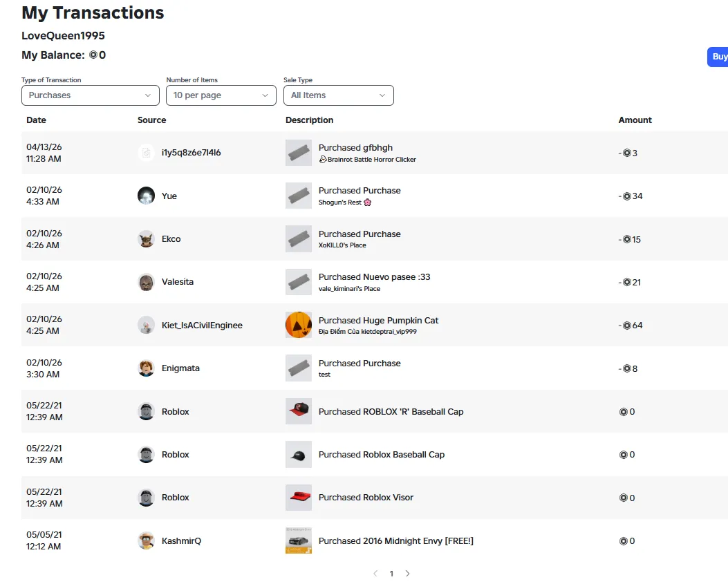Open the Kiet_IsACivilEnginee profile link
This screenshot has width=728, height=584.
202,325
